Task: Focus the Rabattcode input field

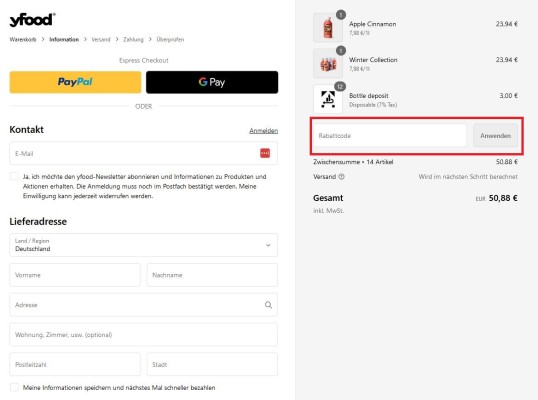Action: 390,136
